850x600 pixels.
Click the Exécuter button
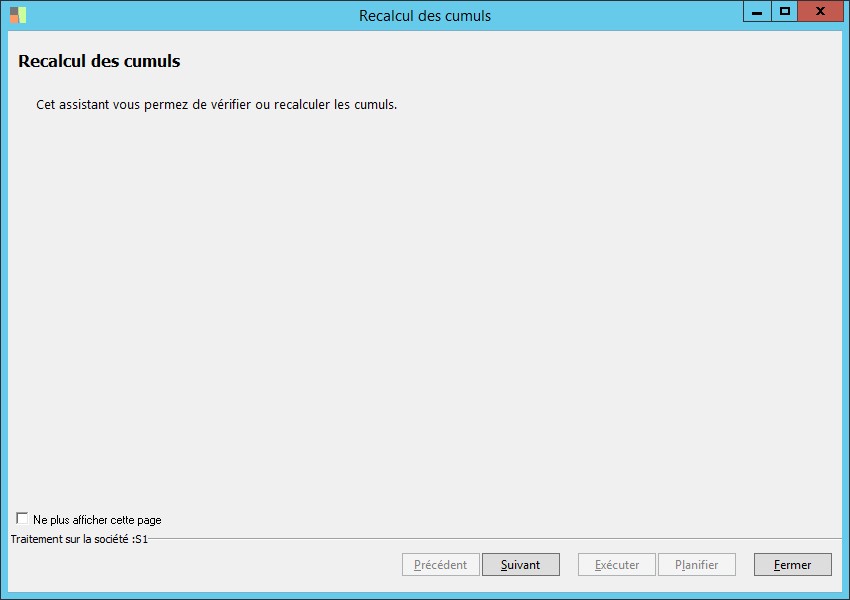click(x=617, y=565)
